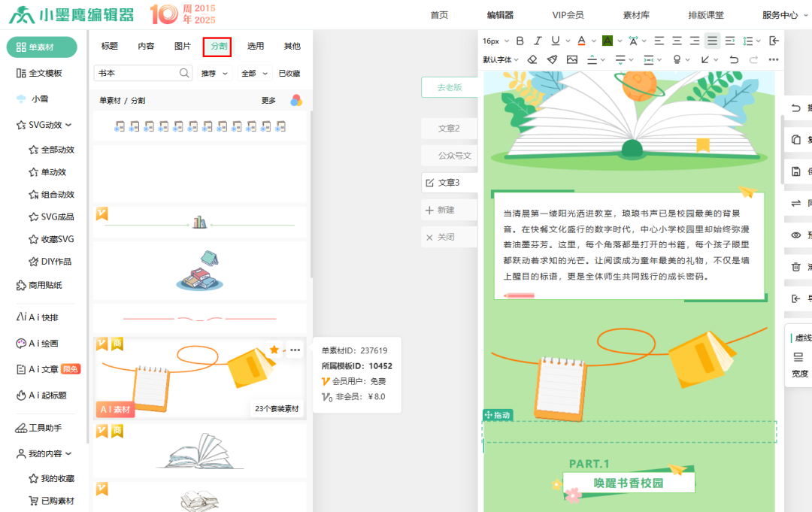Click the undo arrow icon

734,59
